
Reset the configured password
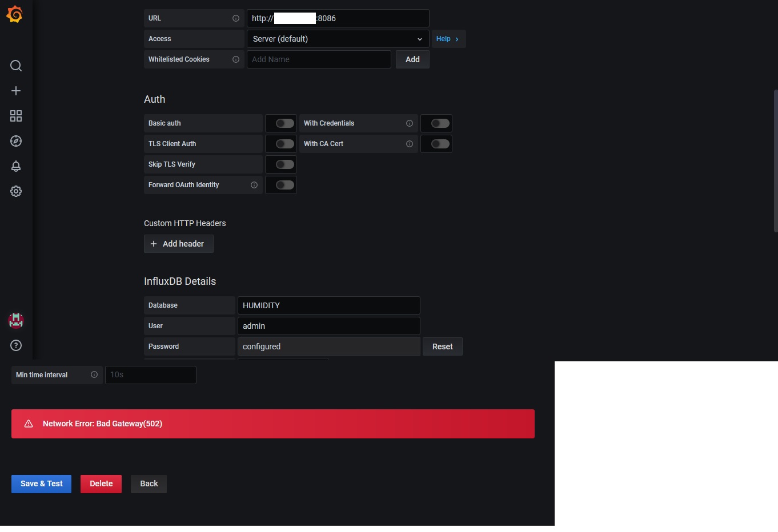point(442,346)
